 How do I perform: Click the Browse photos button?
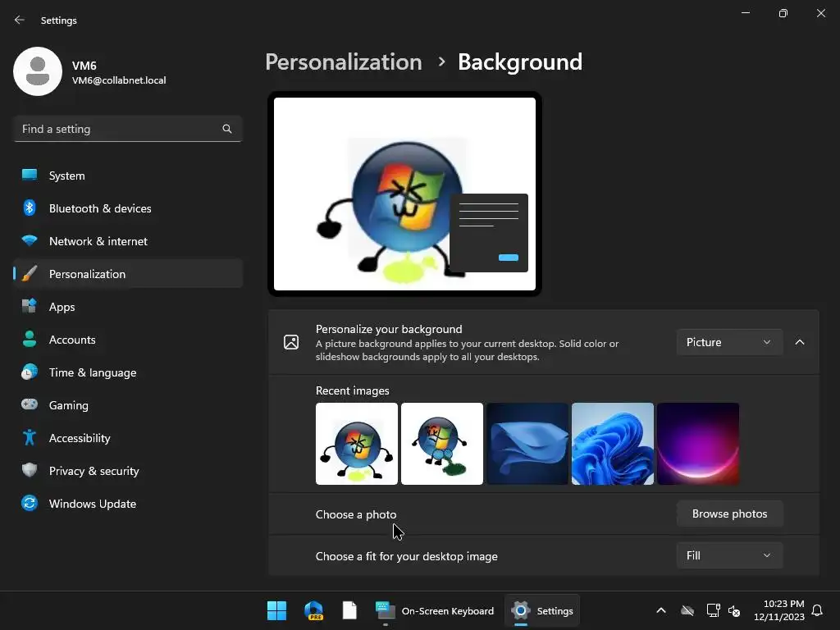[x=729, y=514]
